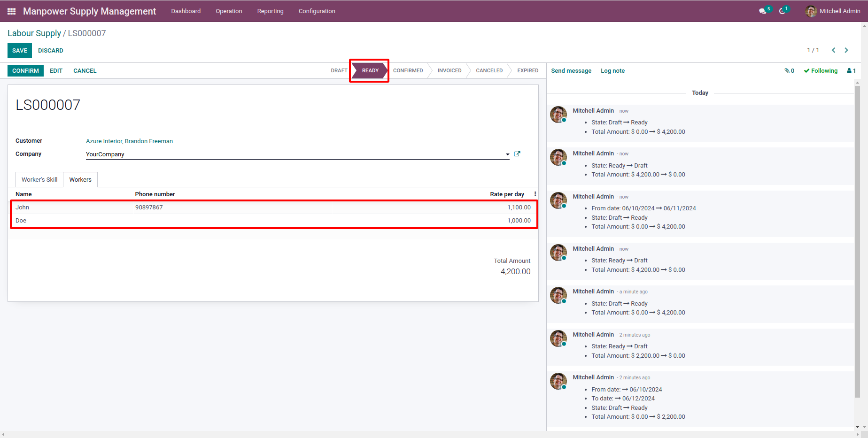This screenshot has width=868, height=438.
Task: Open the column options kebab icon
Action: (535, 194)
